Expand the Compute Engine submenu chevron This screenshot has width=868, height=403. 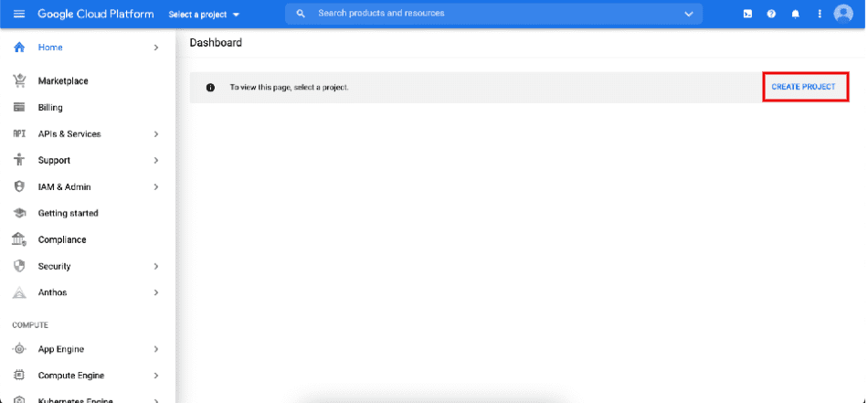[x=156, y=376]
